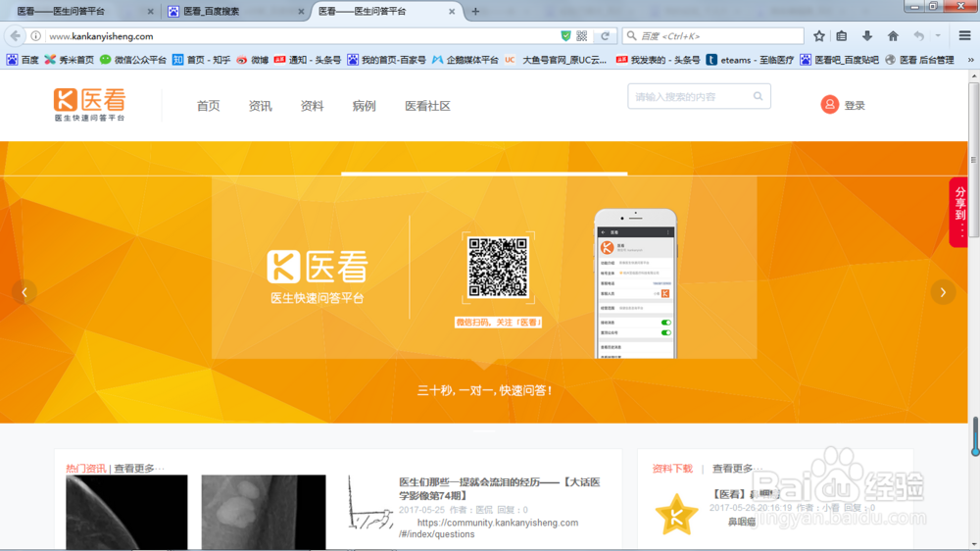Viewport: 980px width, 551px height.
Task: Open the red 分享到 share tab
Action: 958,212
